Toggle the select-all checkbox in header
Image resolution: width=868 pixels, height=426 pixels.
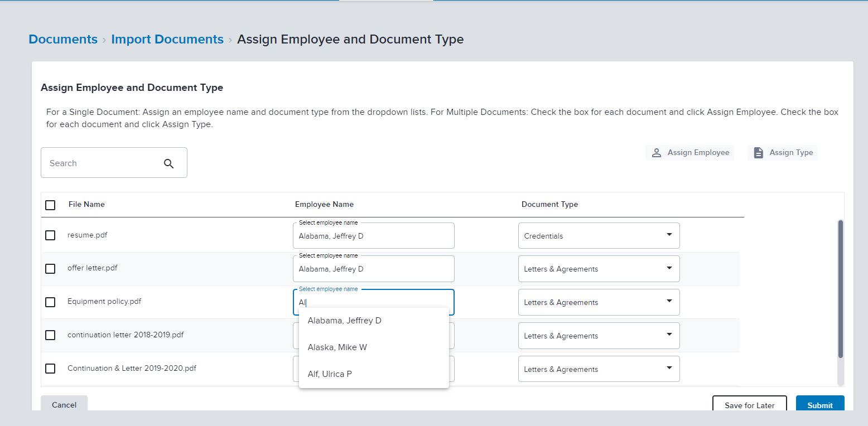(x=50, y=205)
